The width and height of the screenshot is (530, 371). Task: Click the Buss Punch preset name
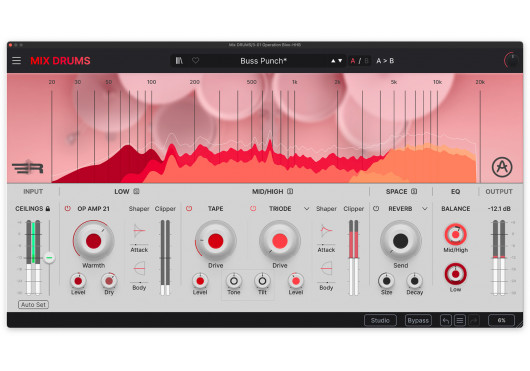(263, 61)
